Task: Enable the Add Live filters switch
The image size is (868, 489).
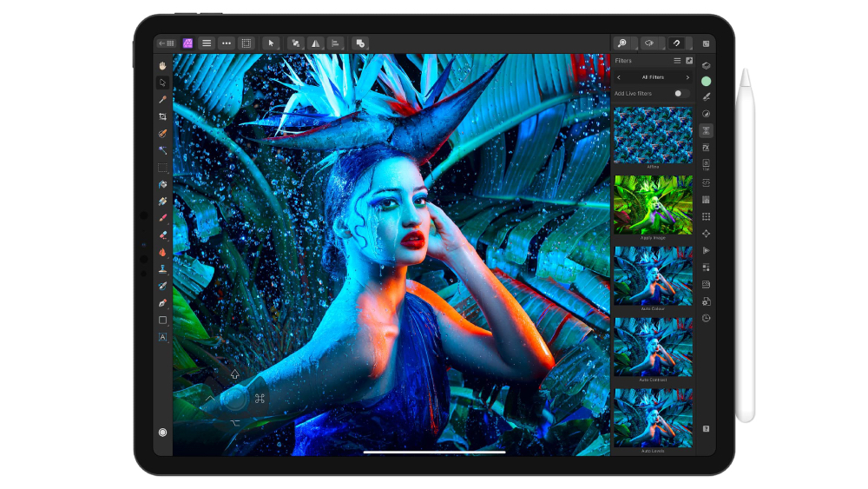Action: [x=682, y=93]
